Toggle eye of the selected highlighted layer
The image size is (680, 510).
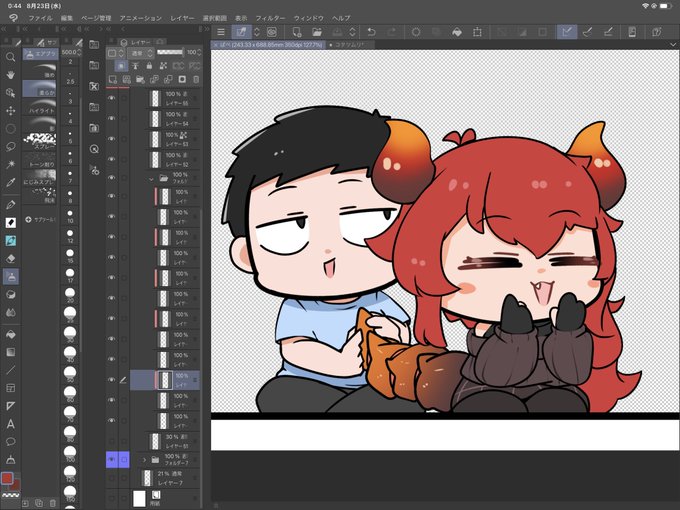[112, 379]
